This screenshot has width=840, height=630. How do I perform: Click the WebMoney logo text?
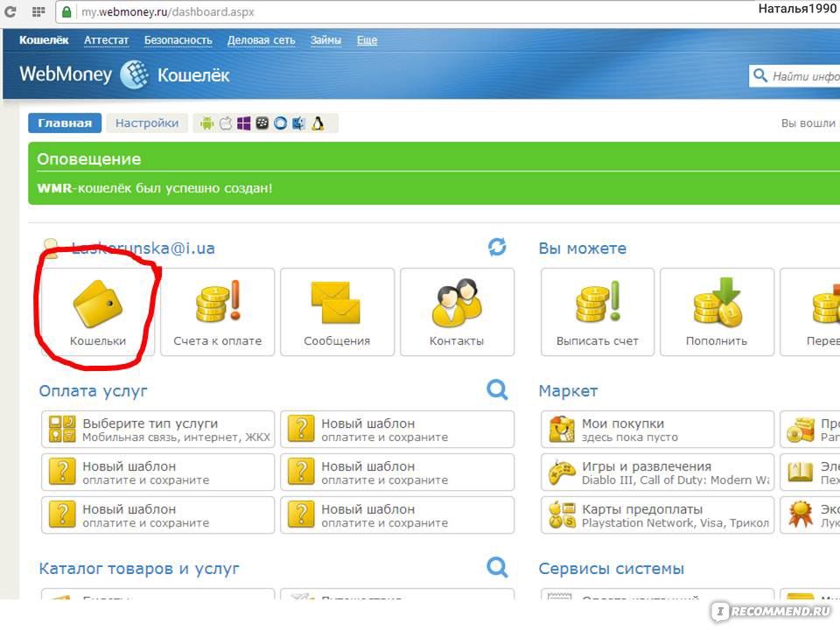click(x=66, y=73)
